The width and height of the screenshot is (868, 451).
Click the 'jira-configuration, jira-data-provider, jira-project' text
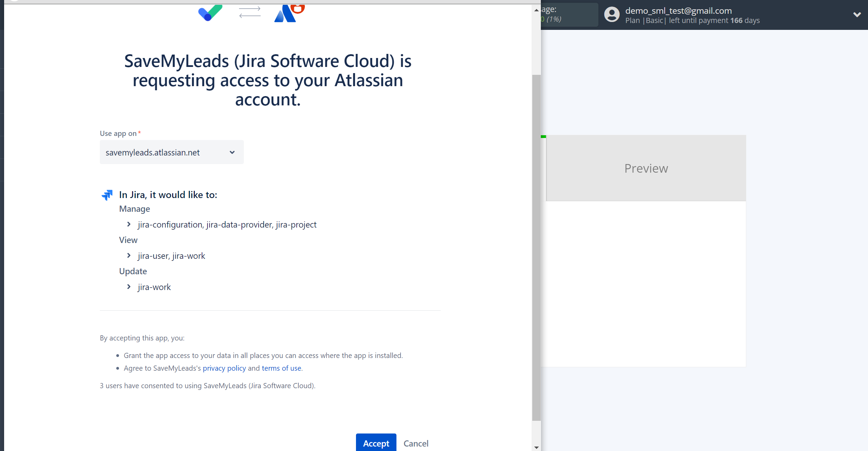(x=227, y=224)
